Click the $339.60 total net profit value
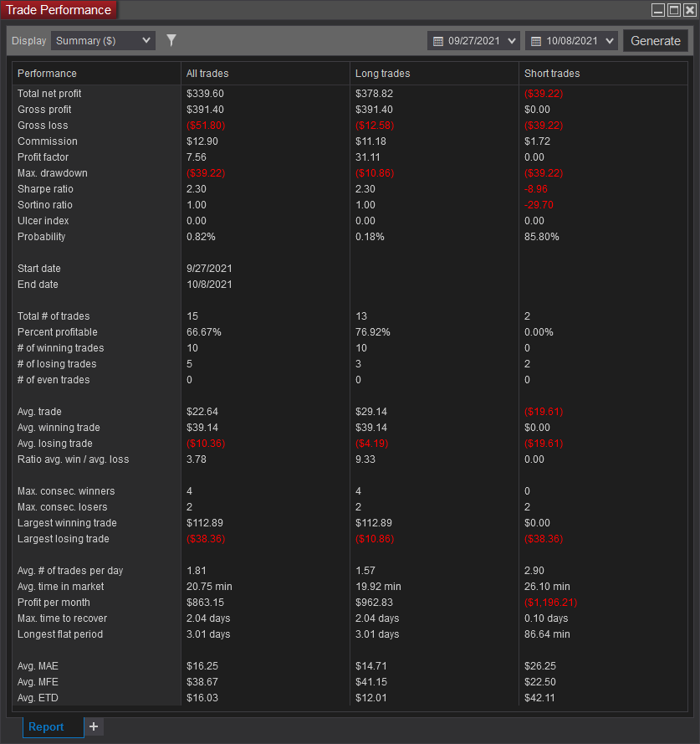This screenshot has width=700, height=744. [x=205, y=94]
